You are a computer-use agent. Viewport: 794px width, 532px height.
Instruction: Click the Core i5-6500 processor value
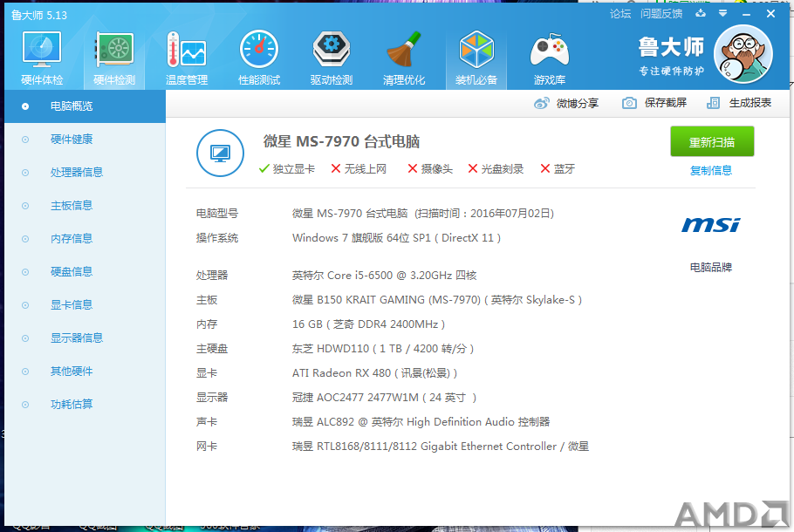tap(384, 276)
